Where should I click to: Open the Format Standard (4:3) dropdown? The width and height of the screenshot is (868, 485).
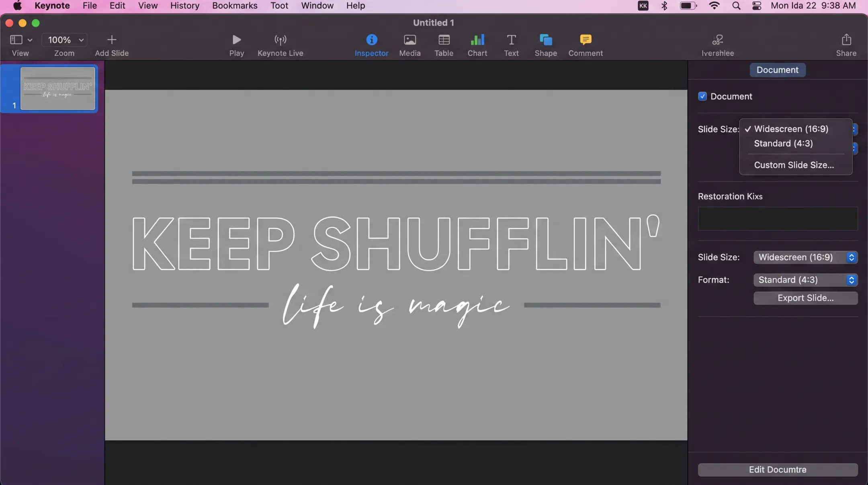tap(806, 280)
